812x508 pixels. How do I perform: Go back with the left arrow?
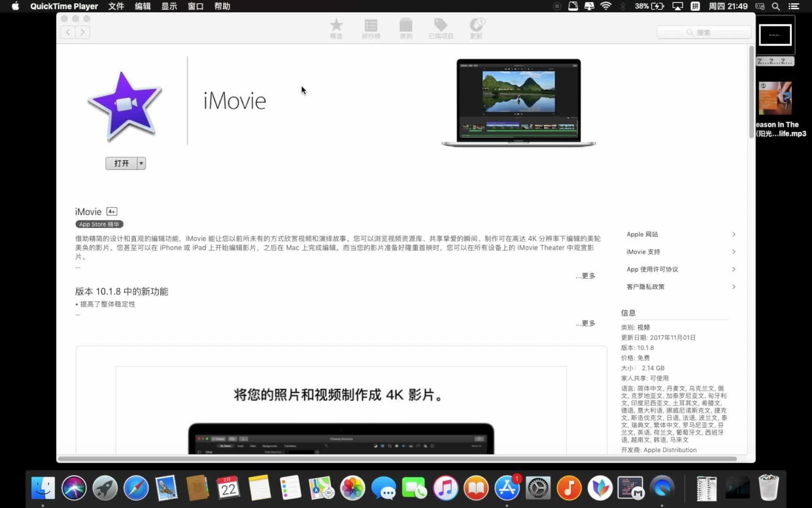68,32
